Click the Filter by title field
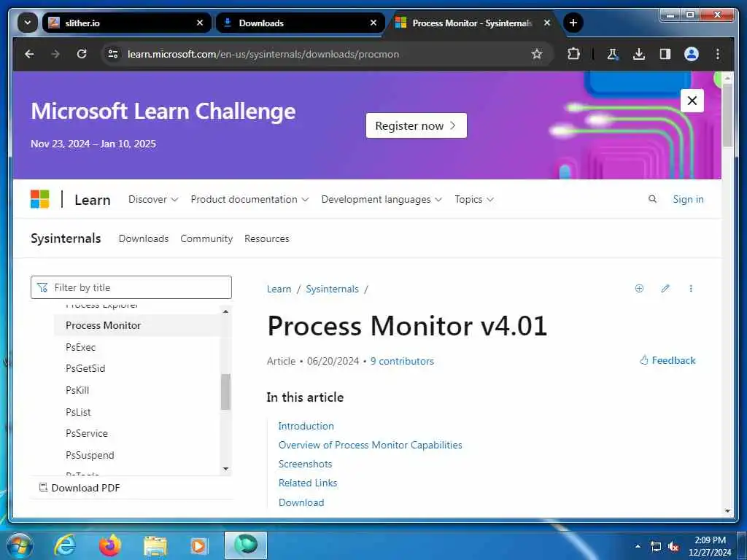 pyautogui.click(x=131, y=287)
